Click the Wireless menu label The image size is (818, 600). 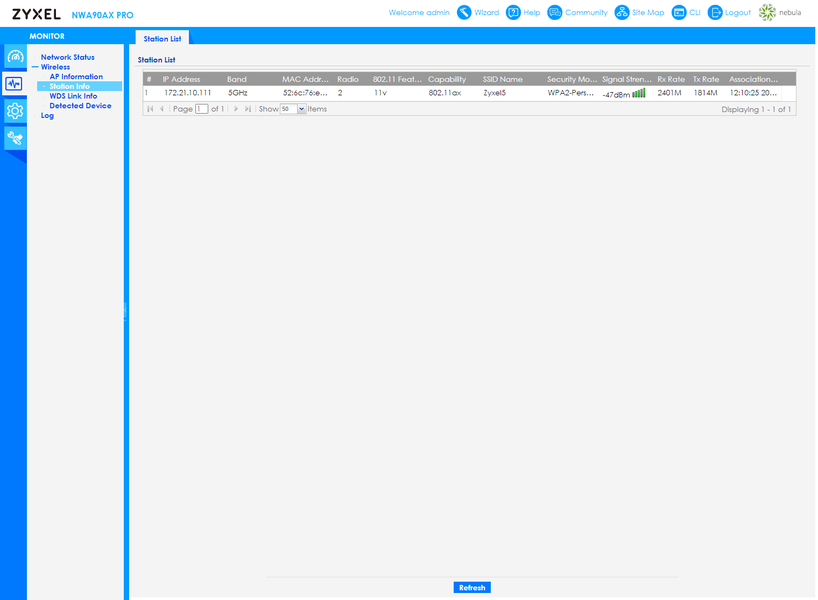(x=55, y=67)
